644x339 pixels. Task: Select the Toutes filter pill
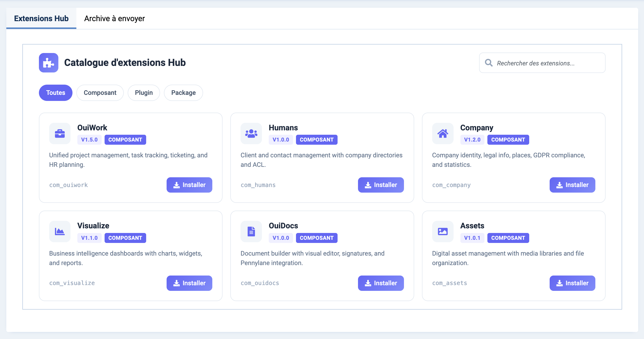(55, 93)
